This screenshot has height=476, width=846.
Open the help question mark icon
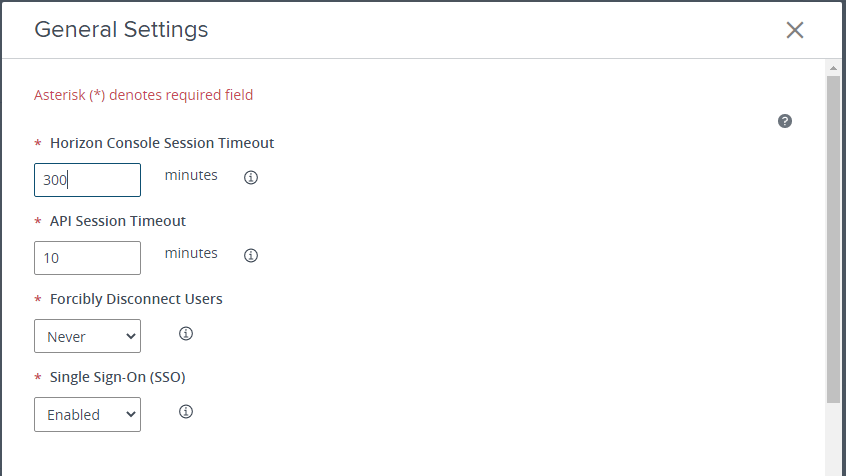[785, 121]
